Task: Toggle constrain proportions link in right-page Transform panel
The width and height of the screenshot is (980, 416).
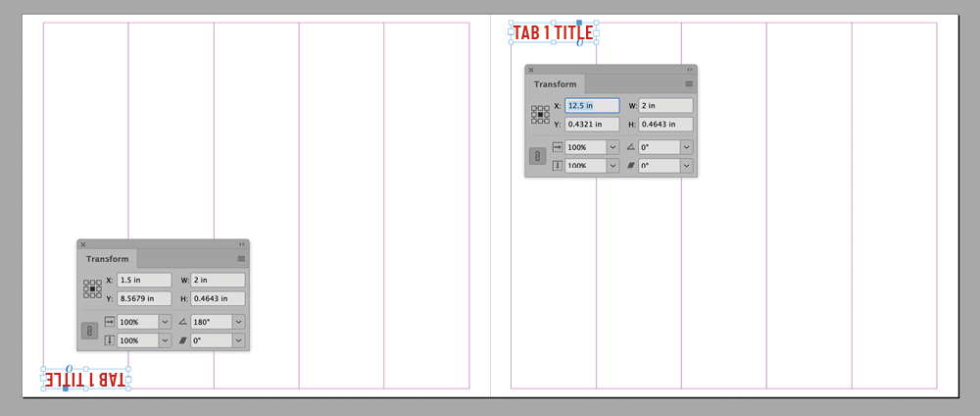Action: pyautogui.click(x=537, y=156)
